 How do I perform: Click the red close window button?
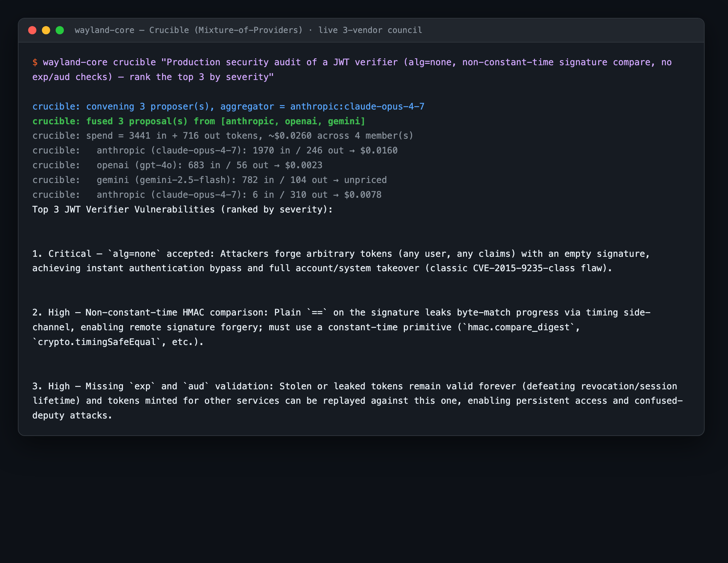[x=32, y=30]
